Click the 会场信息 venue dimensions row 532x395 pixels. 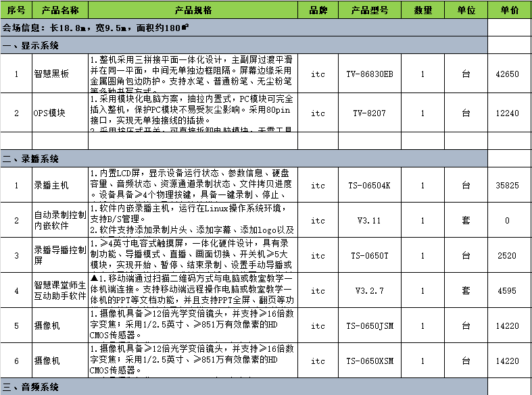pos(243,28)
